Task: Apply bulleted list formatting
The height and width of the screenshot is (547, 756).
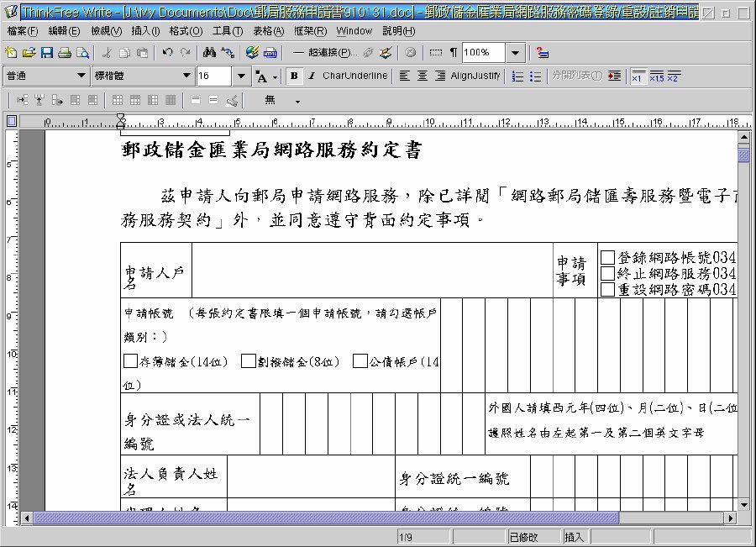Action: 535,76
